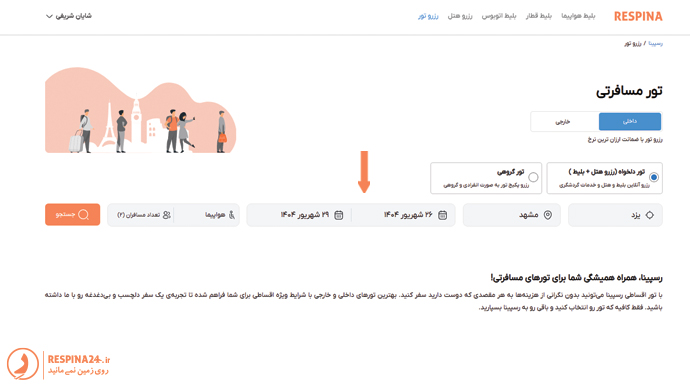
Task: Open the هواپیما transport type dropdown
Action: (x=207, y=215)
